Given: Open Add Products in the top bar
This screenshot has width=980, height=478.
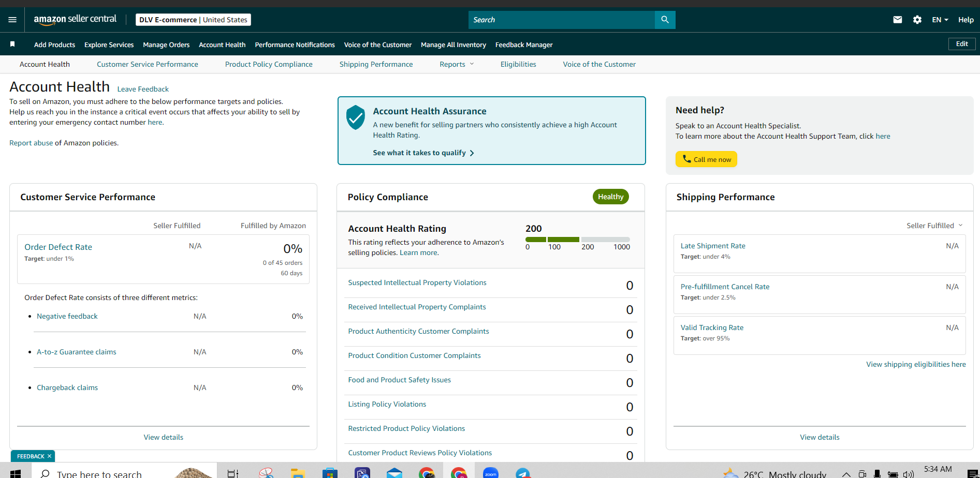Looking at the screenshot, I should click(54, 44).
